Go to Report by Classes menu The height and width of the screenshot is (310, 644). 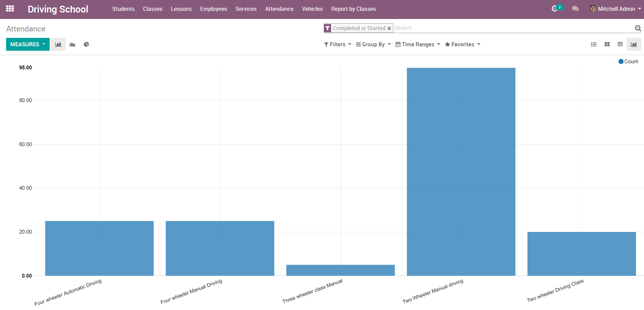coord(353,9)
